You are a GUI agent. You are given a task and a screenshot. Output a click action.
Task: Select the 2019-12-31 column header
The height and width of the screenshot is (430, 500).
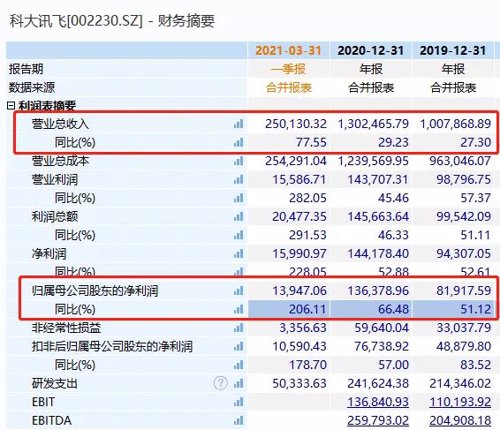click(x=453, y=51)
